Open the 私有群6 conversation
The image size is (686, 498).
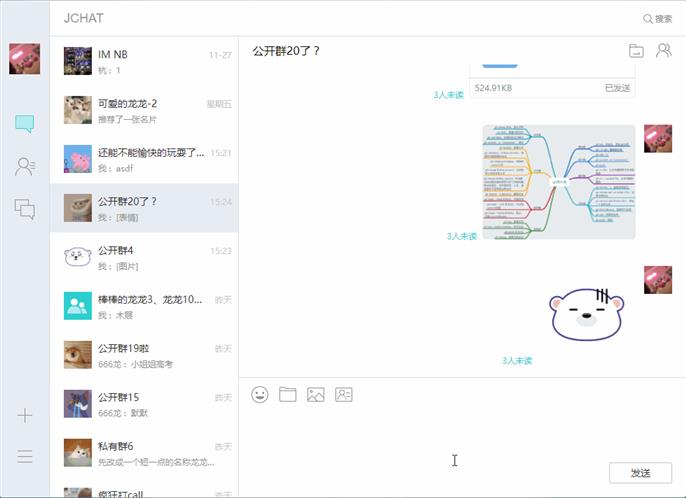(144, 453)
